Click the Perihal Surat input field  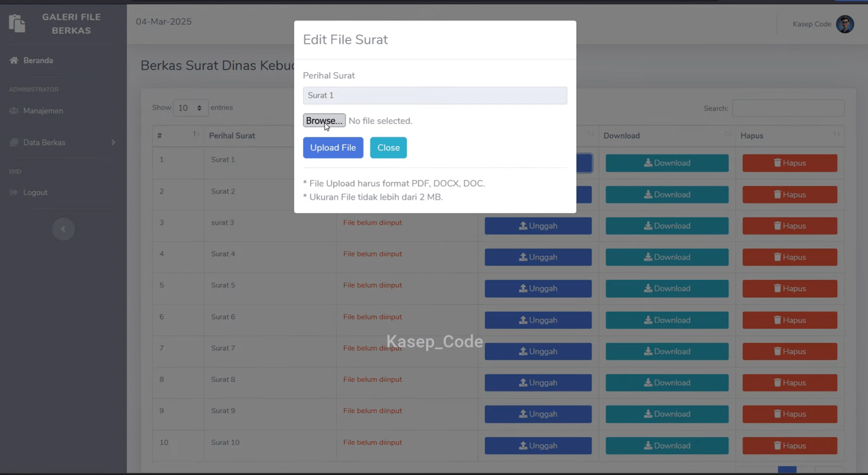point(435,95)
